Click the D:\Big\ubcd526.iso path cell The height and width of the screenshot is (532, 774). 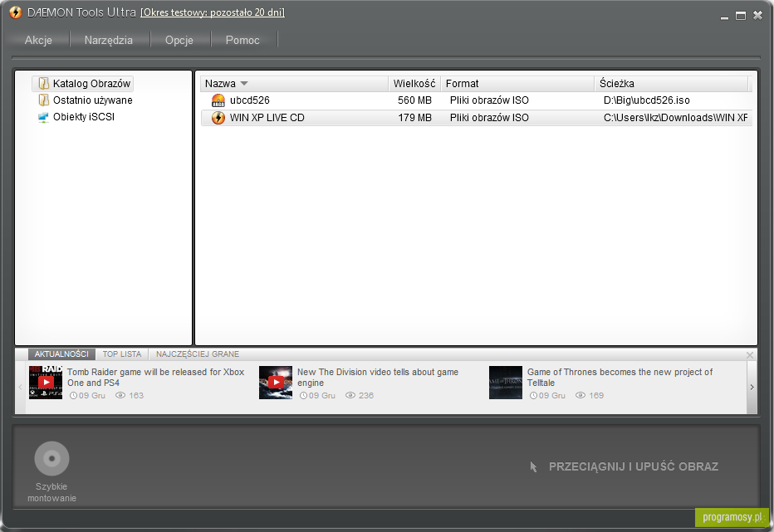[x=647, y=100]
